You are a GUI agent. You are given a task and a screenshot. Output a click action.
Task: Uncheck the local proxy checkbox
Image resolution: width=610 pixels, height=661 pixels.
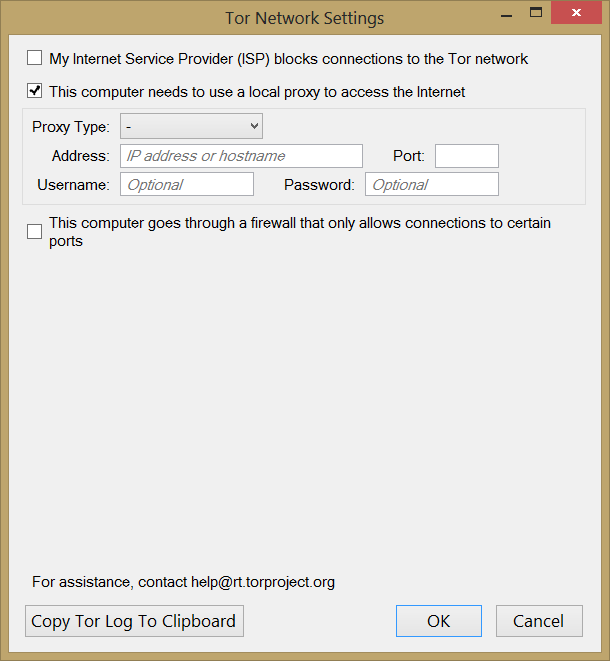click(x=35, y=92)
